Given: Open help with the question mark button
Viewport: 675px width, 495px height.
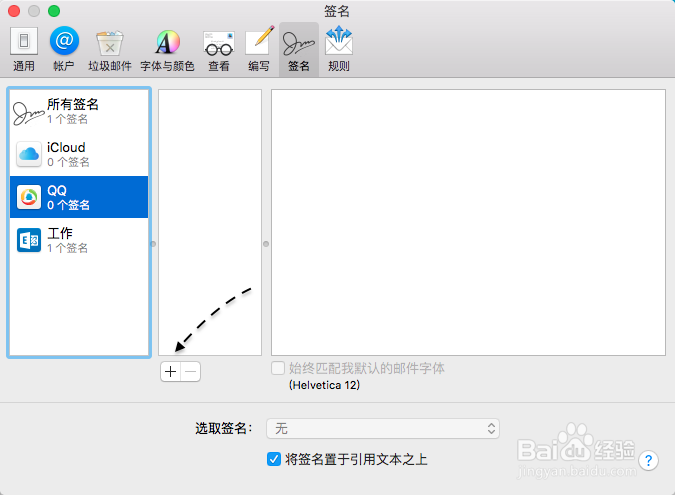Looking at the screenshot, I should tap(648, 461).
